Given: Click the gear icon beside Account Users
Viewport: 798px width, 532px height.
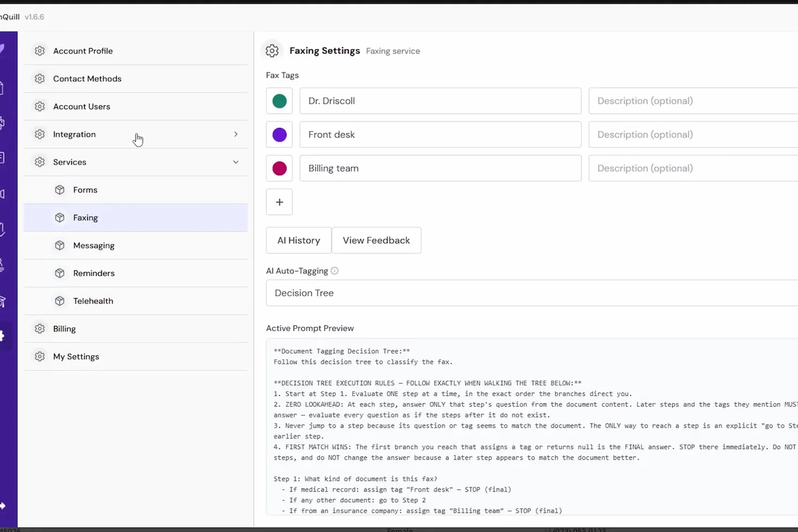Looking at the screenshot, I should (40, 106).
